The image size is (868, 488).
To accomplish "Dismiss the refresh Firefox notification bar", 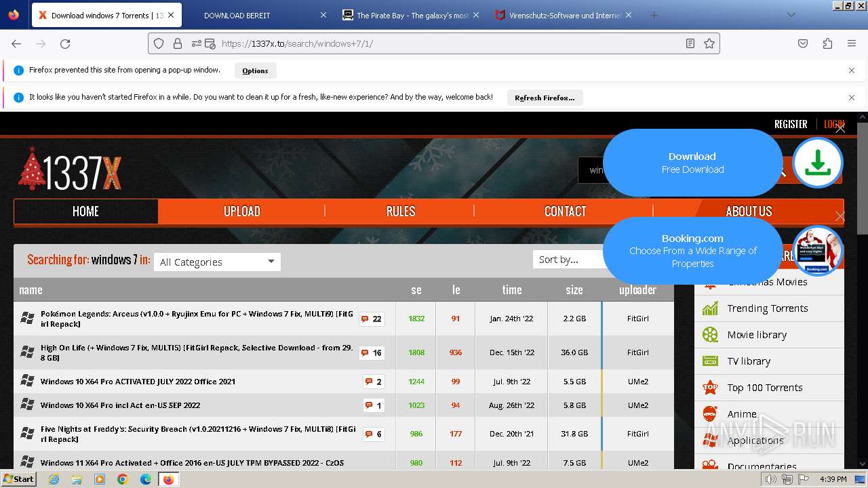I will (x=852, y=98).
